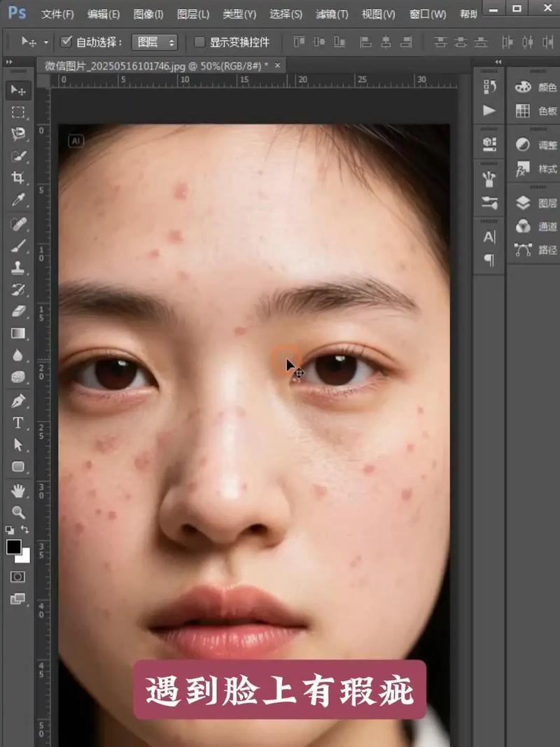Image resolution: width=560 pixels, height=747 pixels.
Task: Open the Brush Presets panel icon
Action: click(x=489, y=202)
